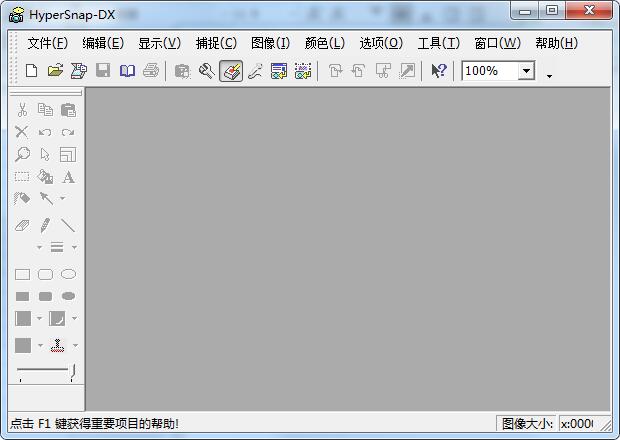Image resolution: width=620 pixels, height=440 pixels.
Task: Select the hollow rectangle shape tool
Action: [x=23, y=274]
